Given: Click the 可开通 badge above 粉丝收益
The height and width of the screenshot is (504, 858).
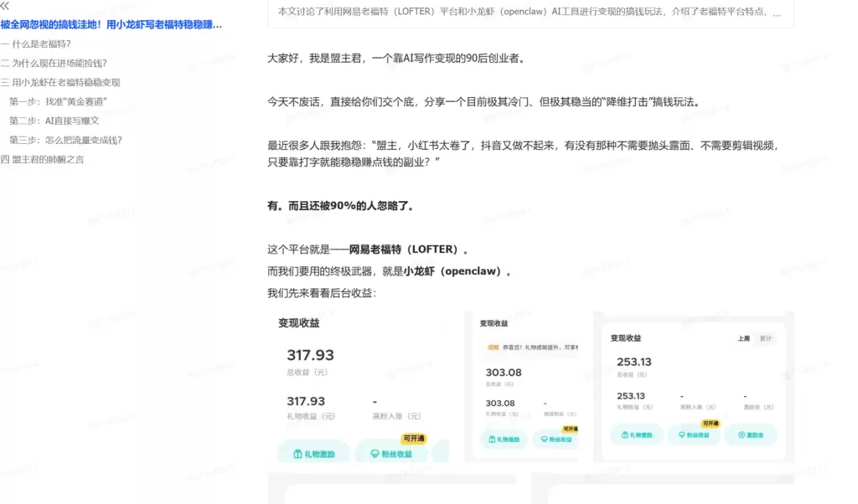Looking at the screenshot, I should pyautogui.click(x=414, y=439).
